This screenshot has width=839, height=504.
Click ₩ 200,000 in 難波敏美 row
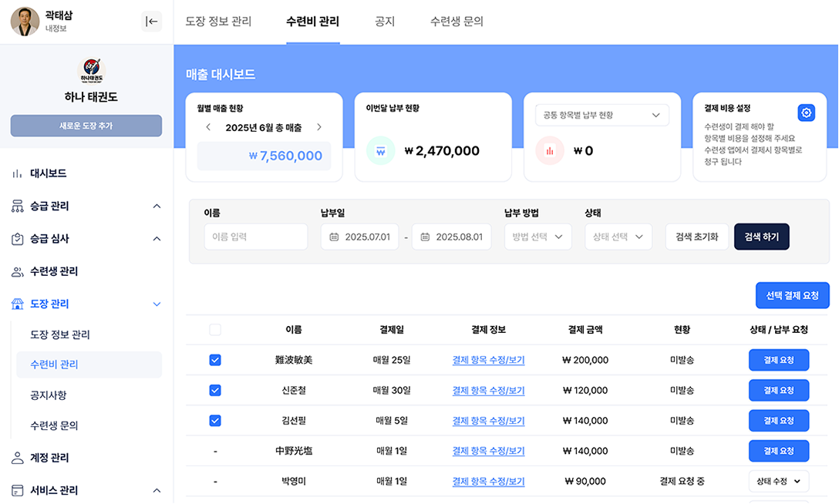(585, 360)
